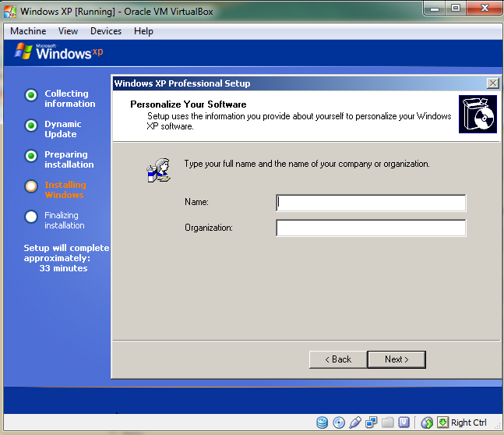Click the VirtualBox window title icon
Image resolution: width=504 pixels, height=435 pixels.
[x=10, y=11]
